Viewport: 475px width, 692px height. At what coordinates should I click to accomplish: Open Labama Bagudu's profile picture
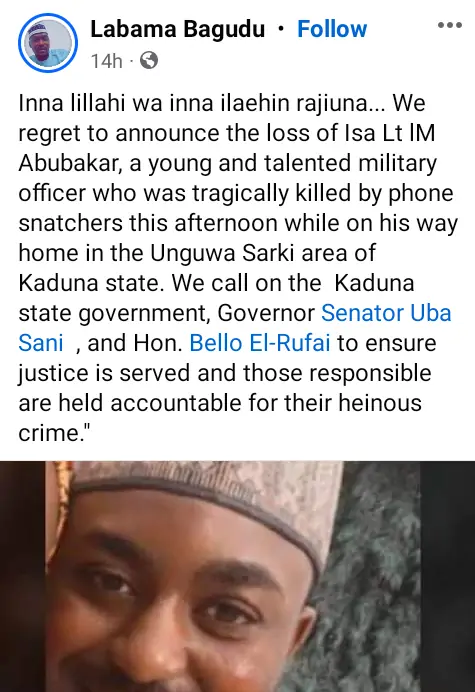click(x=48, y=43)
